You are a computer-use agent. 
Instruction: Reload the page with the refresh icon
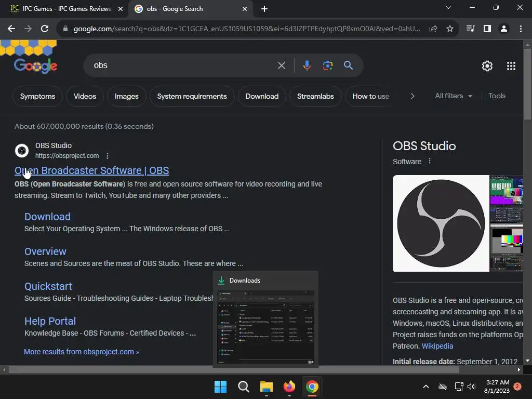point(45,29)
